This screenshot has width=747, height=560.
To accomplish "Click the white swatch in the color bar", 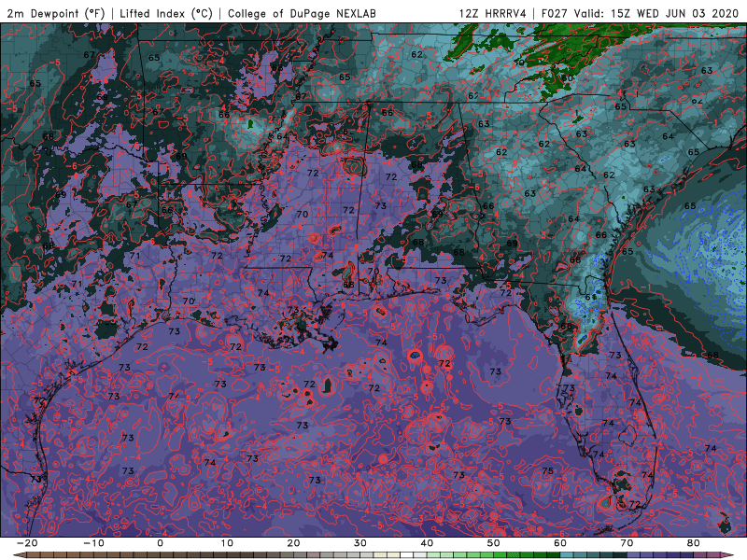I will point(407,555).
